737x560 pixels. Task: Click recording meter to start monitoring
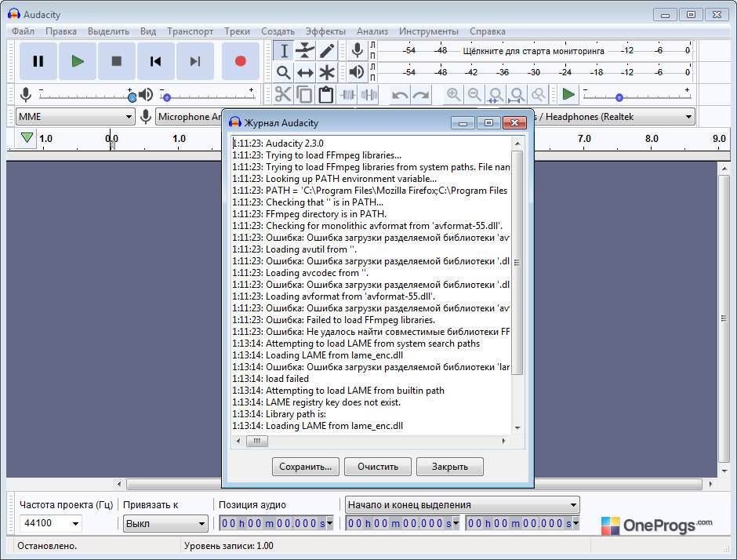pyautogui.click(x=533, y=50)
